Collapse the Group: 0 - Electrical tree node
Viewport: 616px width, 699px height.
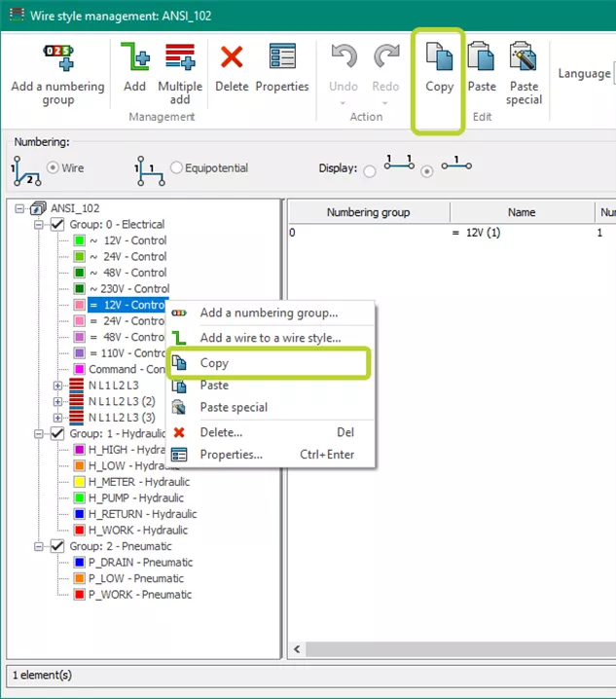[x=41, y=225]
